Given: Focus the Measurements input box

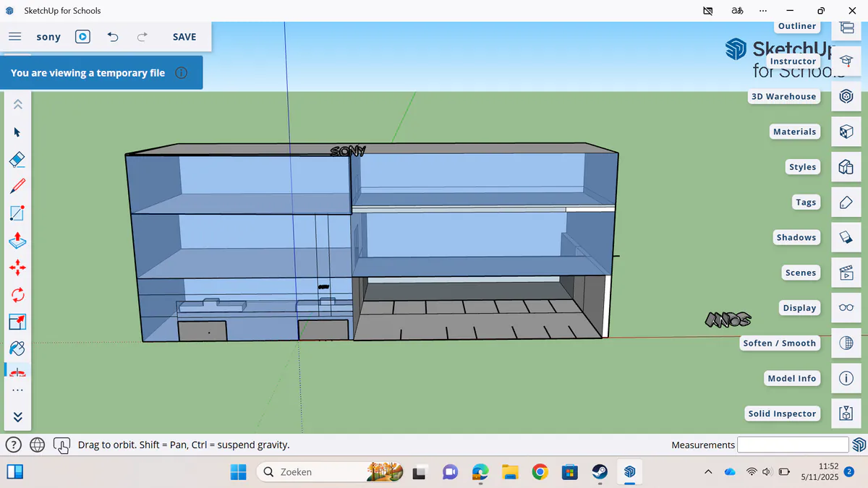Looking at the screenshot, I should [793, 445].
